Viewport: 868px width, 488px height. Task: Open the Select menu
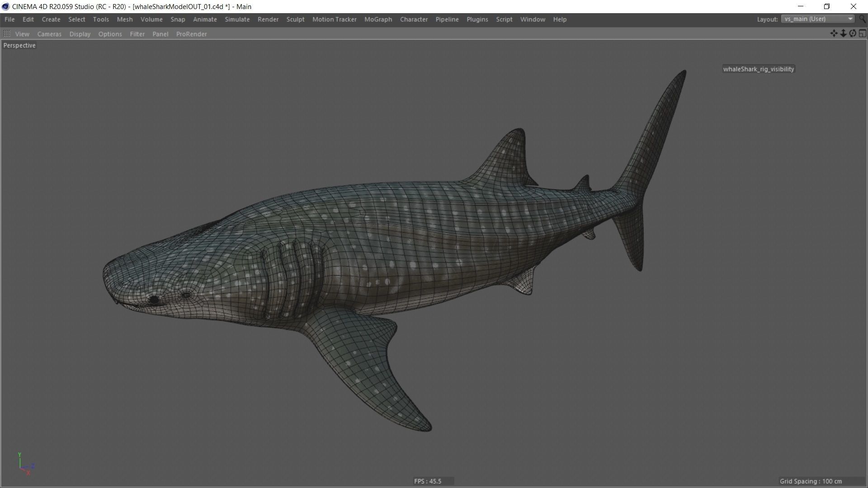[x=76, y=19]
